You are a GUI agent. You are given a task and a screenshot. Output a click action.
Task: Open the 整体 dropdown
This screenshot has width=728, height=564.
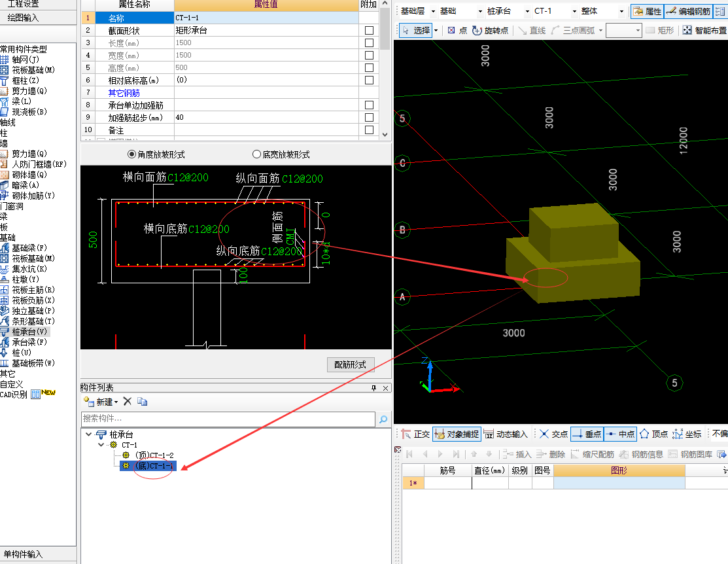click(x=621, y=11)
